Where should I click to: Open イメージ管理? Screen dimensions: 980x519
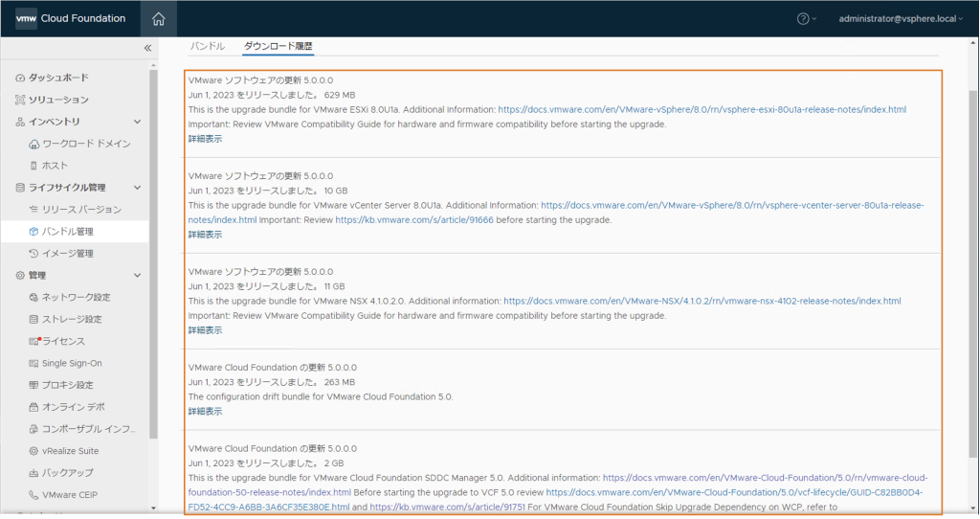pyautogui.click(x=68, y=253)
